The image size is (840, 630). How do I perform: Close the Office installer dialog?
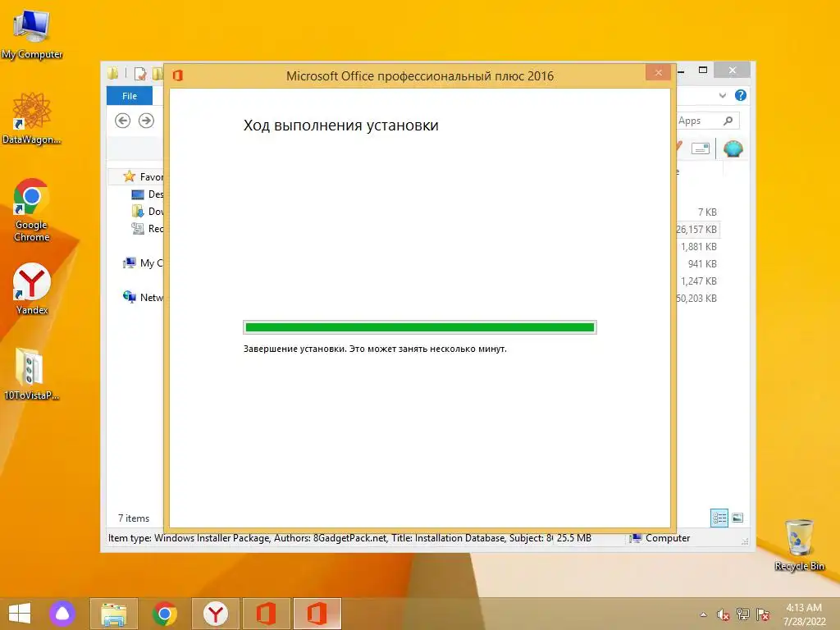coord(658,72)
